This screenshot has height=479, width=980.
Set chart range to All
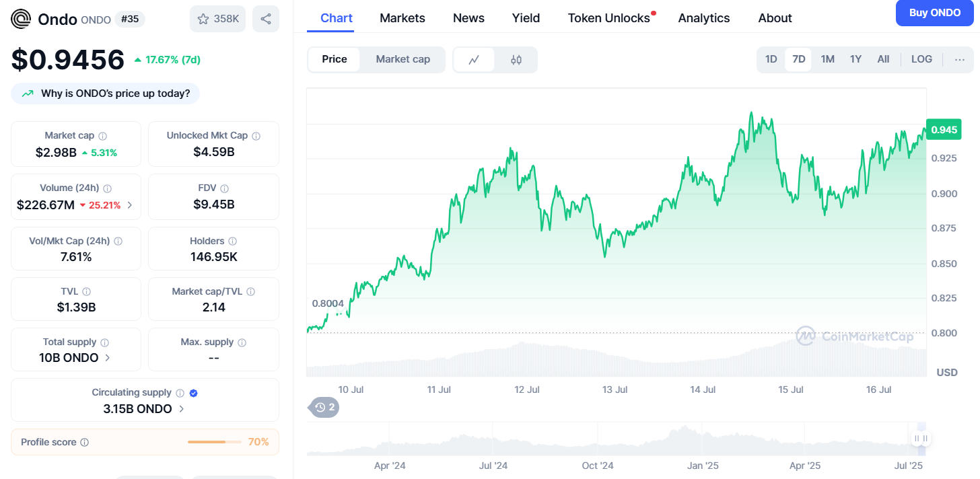(x=883, y=59)
